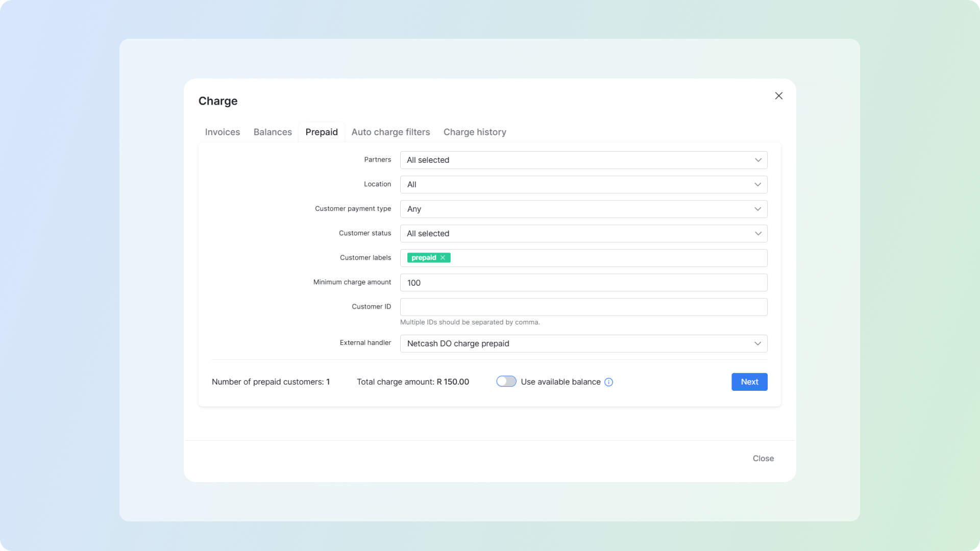Click inside the Customer labels field

[x=607, y=258]
